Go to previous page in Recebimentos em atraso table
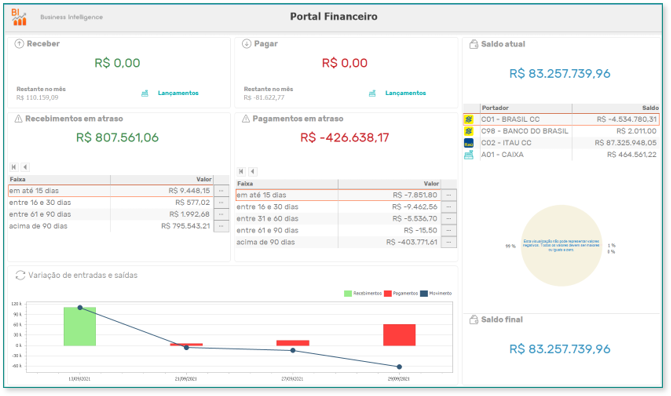 25,167
